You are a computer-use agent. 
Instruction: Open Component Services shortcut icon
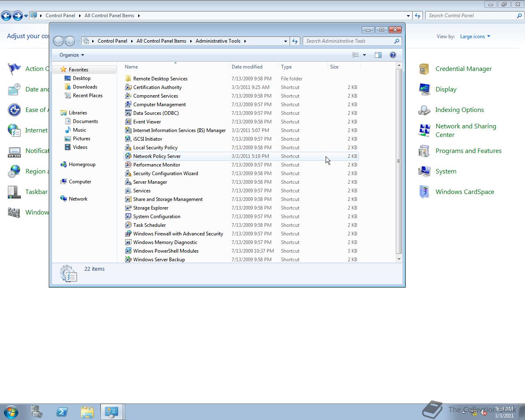pos(128,96)
